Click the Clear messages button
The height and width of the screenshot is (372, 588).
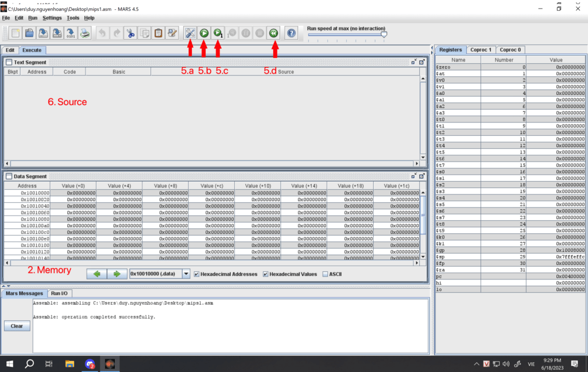click(x=17, y=326)
